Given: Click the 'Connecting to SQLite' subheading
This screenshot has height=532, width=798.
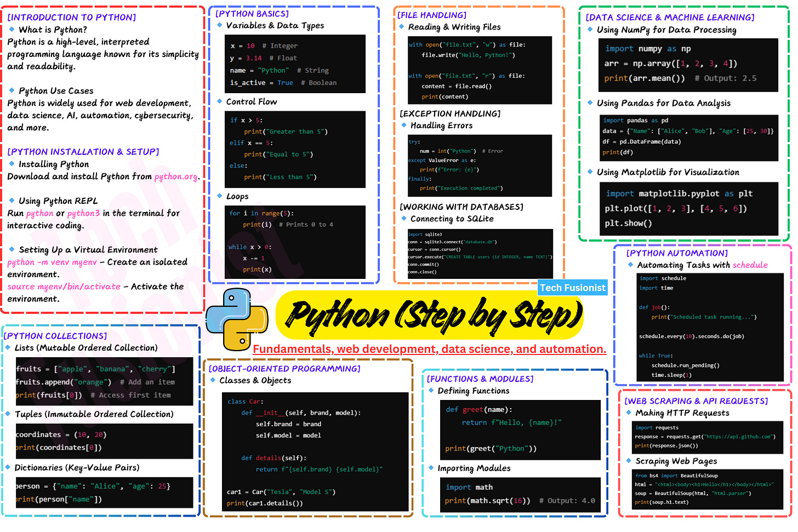Looking at the screenshot, I should pos(452,219).
